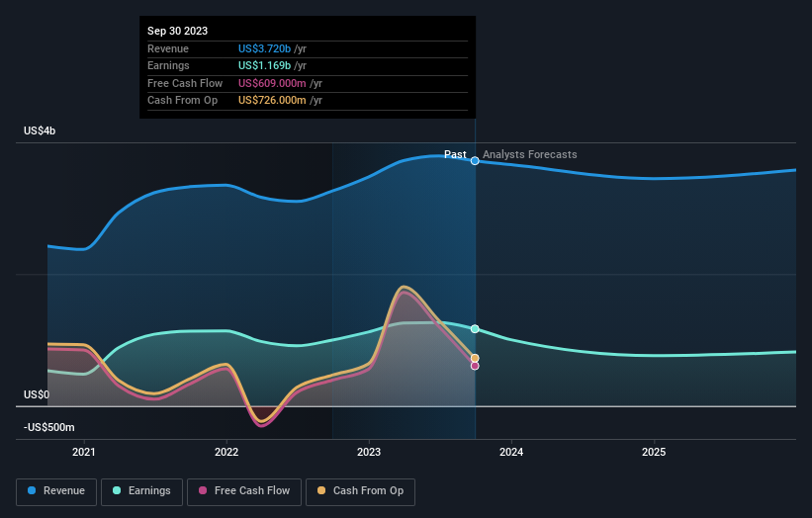Click the 2024 x-axis label
This screenshot has height=518, width=812.
[x=511, y=453]
